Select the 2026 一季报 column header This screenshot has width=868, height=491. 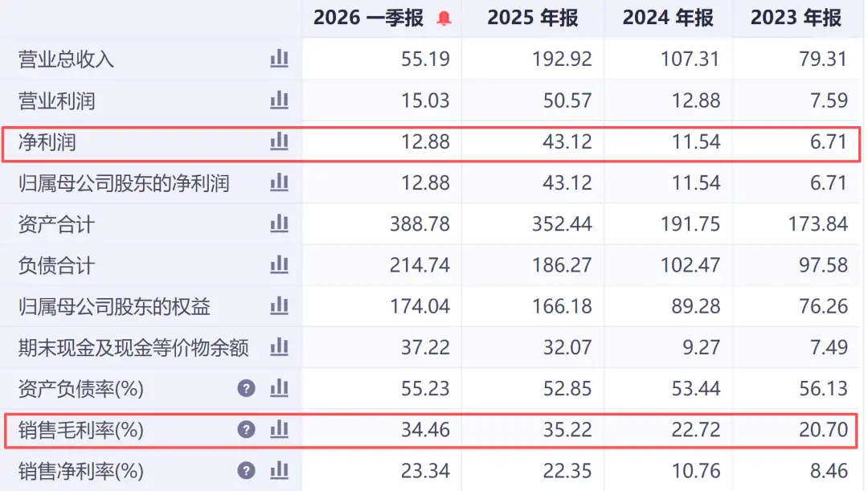pos(368,18)
